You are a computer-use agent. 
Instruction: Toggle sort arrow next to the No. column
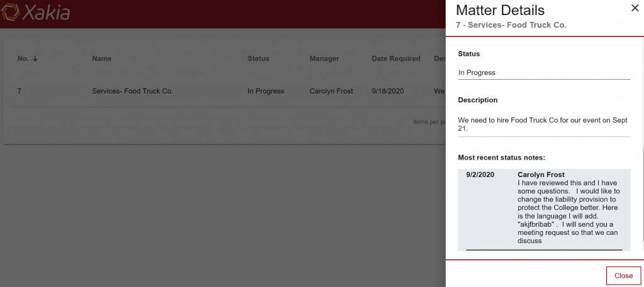[35, 58]
